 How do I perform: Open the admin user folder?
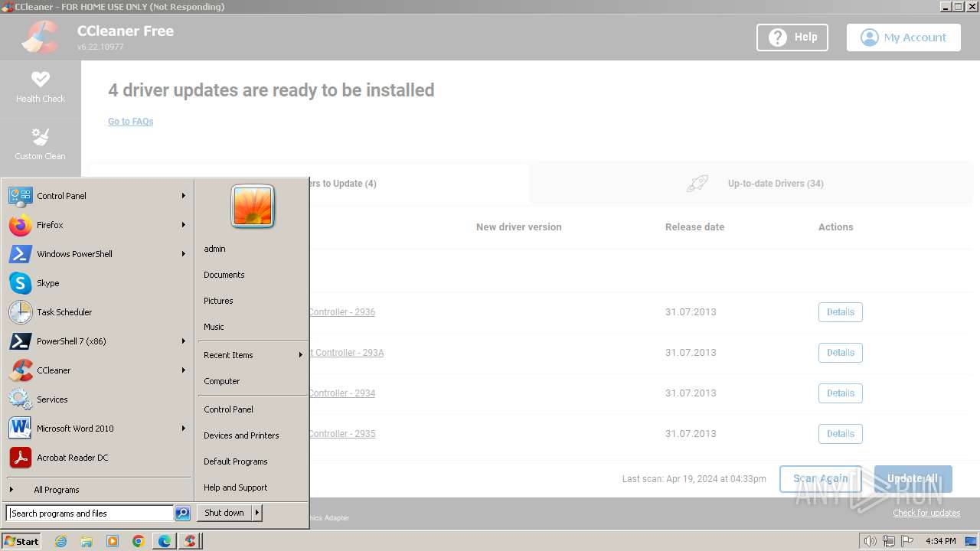253,249
